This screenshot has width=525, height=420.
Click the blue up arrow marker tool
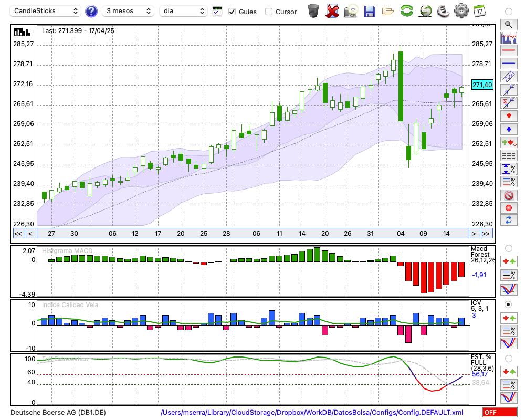pos(509,129)
